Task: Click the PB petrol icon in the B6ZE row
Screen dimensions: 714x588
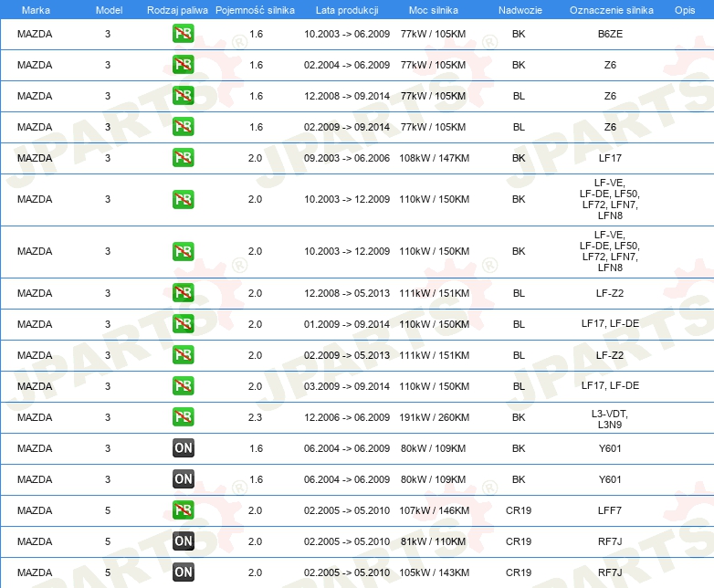Action: click(183, 35)
